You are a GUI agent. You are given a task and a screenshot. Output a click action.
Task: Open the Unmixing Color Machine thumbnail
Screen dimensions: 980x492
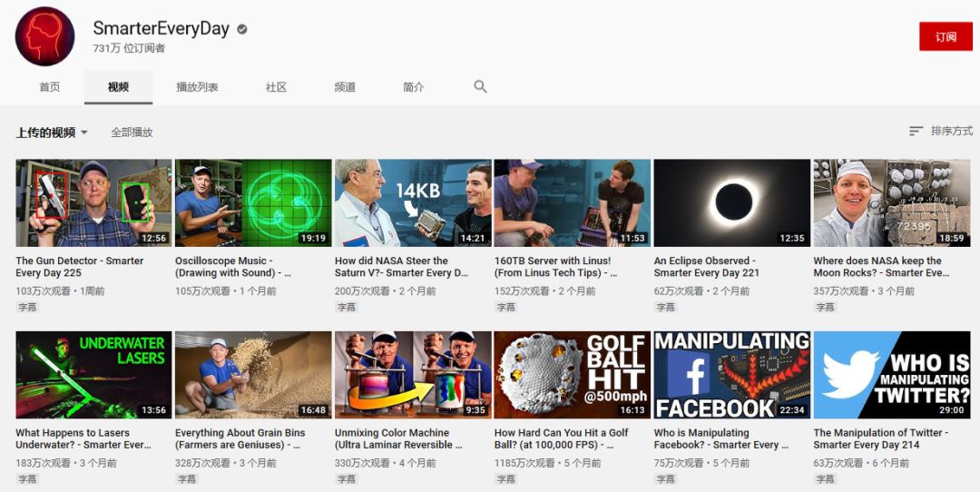[x=413, y=375]
